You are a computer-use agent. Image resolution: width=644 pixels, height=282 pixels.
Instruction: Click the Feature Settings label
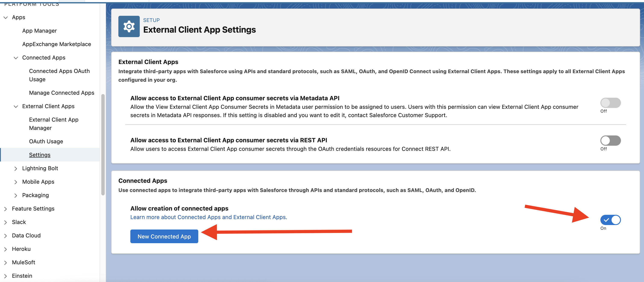[33, 209]
